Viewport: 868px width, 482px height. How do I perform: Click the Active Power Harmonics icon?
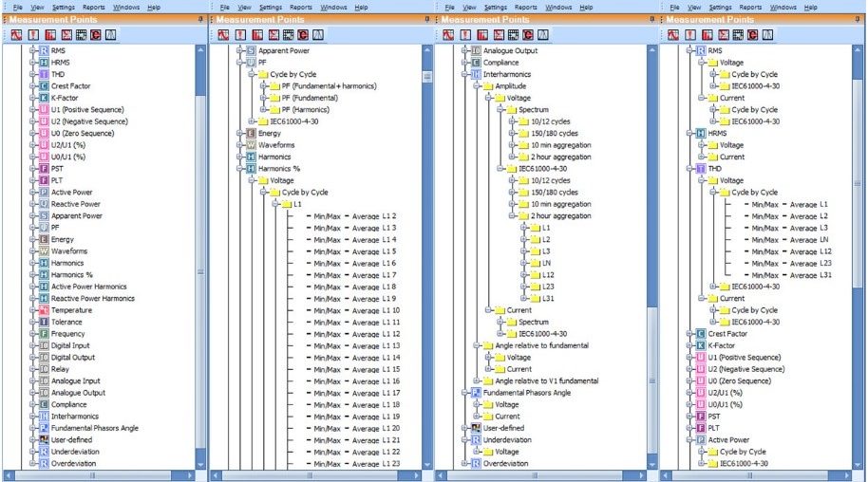44,287
